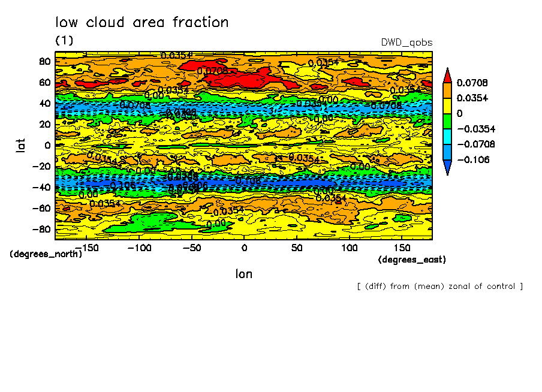Click the '(diff) from (mean) zonal of control' caption
Screen dimensions: 542x392
pyautogui.click(x=439, y=287)
